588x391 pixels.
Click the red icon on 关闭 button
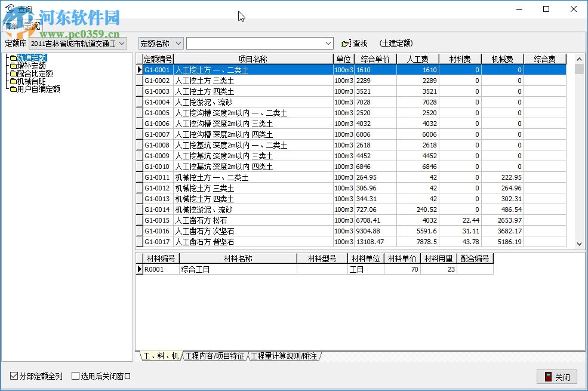[x=549, y=377]
